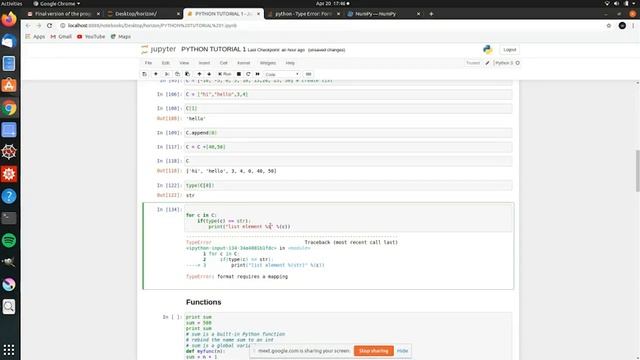Open Thunderbird mail from the dock
This screenshot has height=360, width=640.
tap(9, 41)
